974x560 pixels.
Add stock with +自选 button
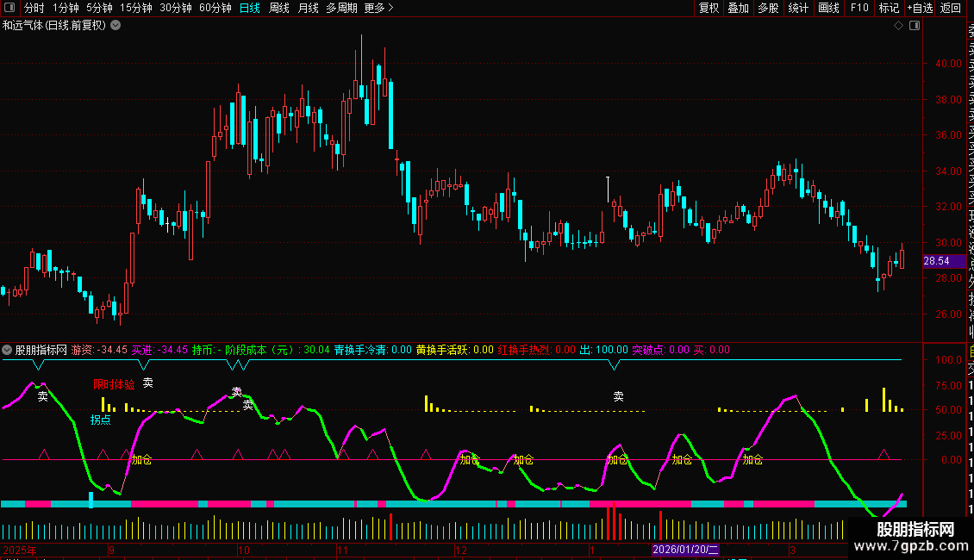pyautogui.click(x=920, y=8)
